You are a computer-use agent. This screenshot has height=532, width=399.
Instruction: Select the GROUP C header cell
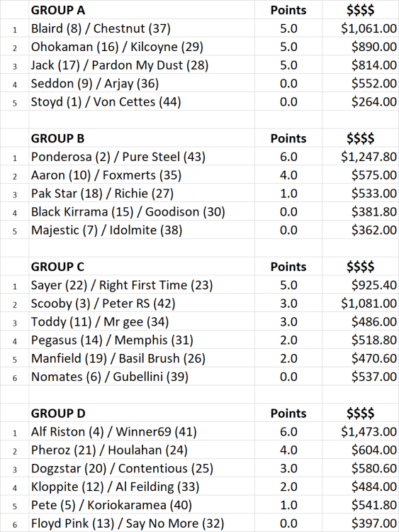142,266
